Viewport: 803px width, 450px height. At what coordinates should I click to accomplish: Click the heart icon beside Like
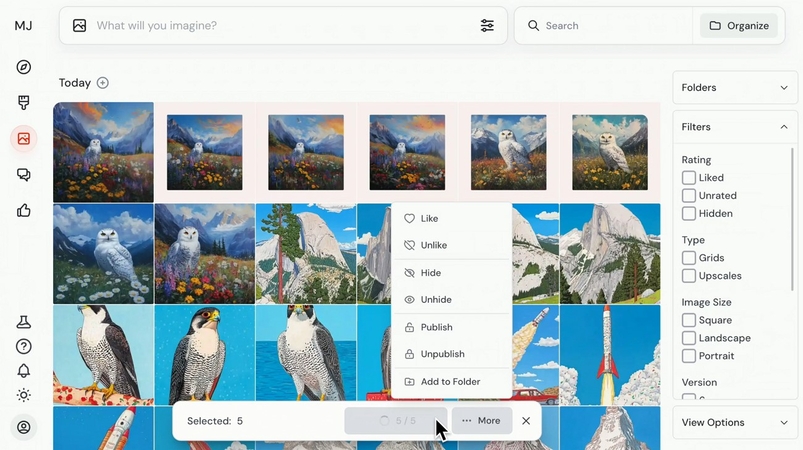click(x=409, y=219)
